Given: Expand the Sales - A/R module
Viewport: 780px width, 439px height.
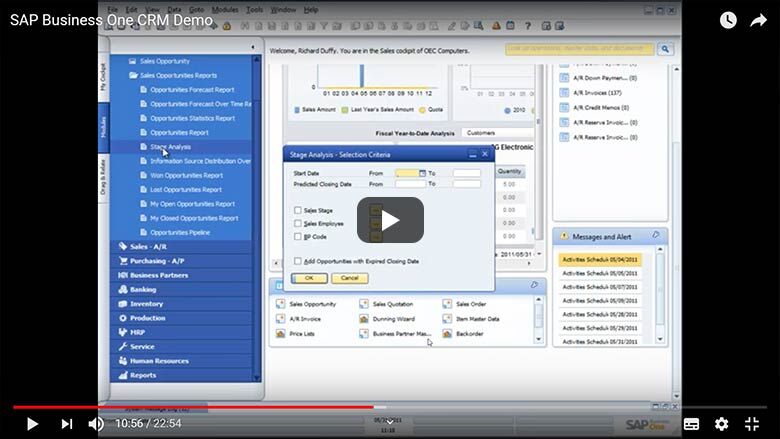Looking at the screenshot, I should coord(148,247).
